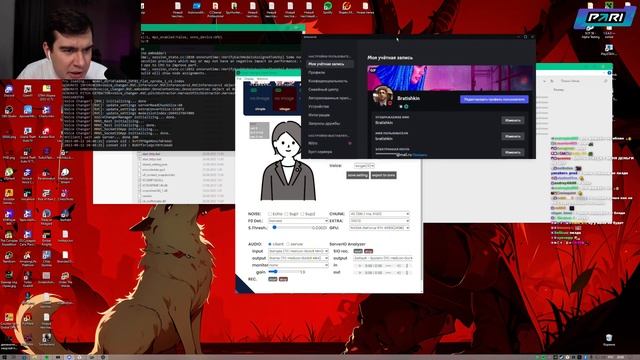Viewport: 640px width, 360px height.
Task: Click the SIO rec. start button
Action: (358, 251)
